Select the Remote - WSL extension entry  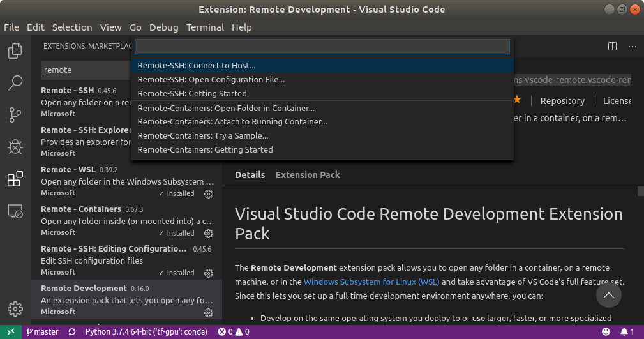coord(126,181)
